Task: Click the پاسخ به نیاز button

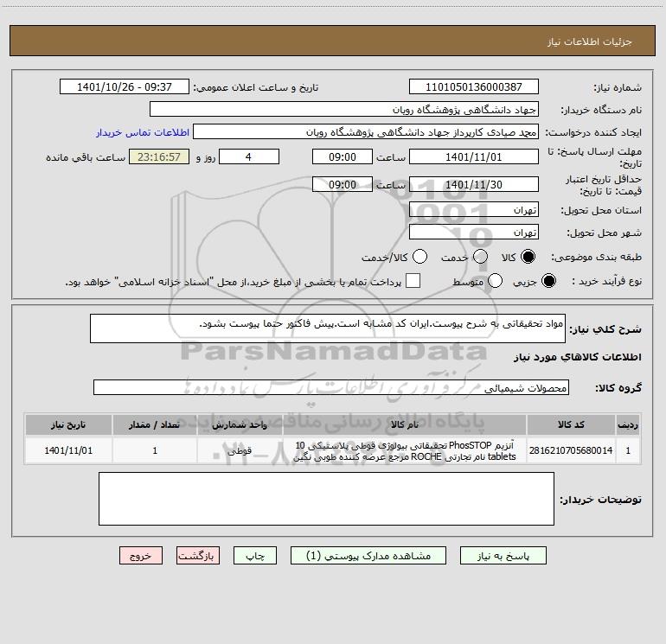Action: tap(503, 556)
